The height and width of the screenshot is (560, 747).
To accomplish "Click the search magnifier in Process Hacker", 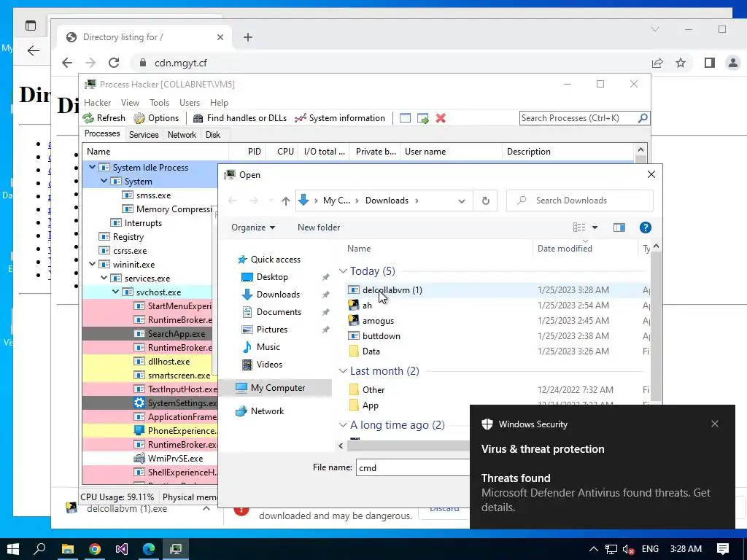I will [643, 117].
